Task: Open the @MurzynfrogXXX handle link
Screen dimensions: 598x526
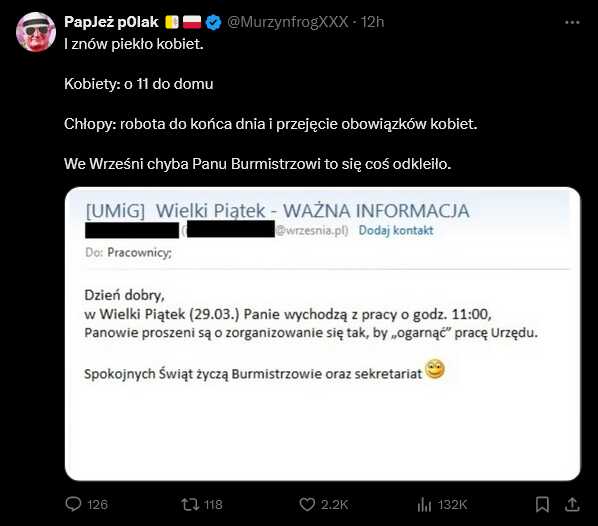Action: click(x=288, y=22)
